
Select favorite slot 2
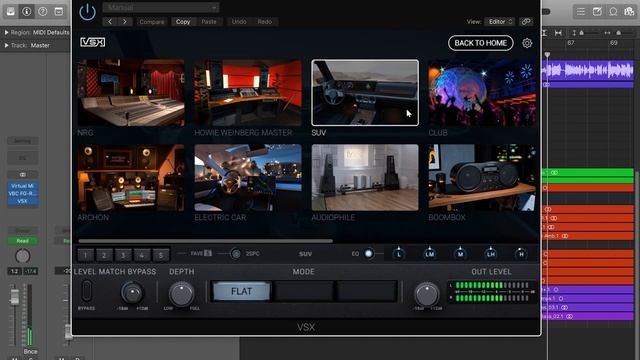(x=104, y=255)
